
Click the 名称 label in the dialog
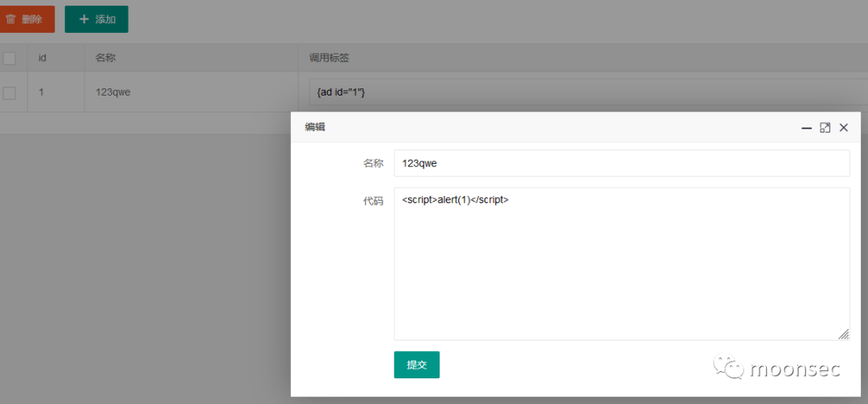coord(373,163)
